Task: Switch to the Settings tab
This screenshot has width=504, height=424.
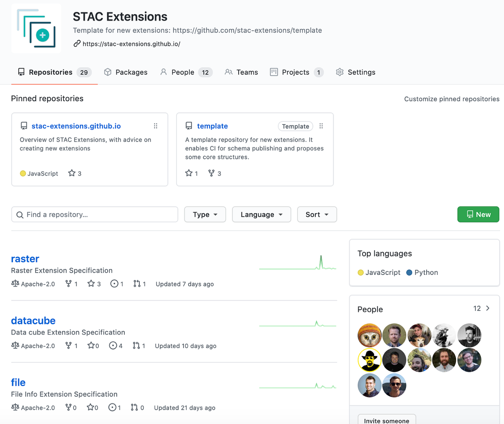Action: click(x=356, y=72)
